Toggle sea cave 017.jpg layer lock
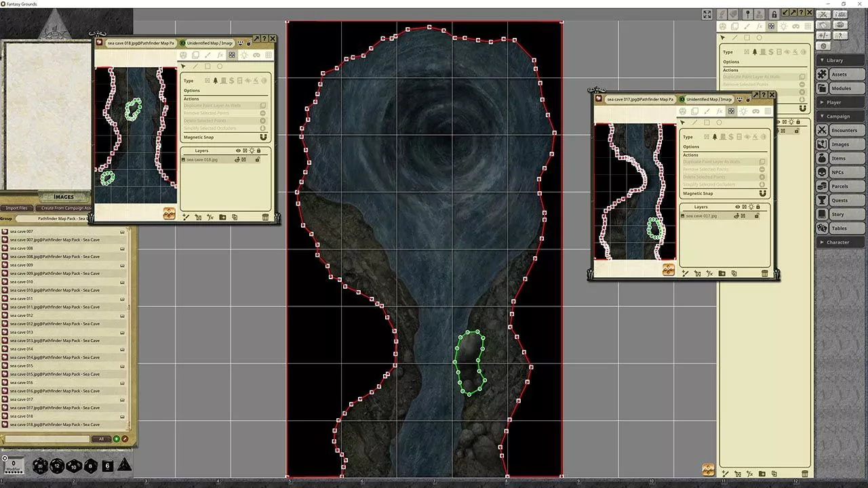 click(757, 216)
